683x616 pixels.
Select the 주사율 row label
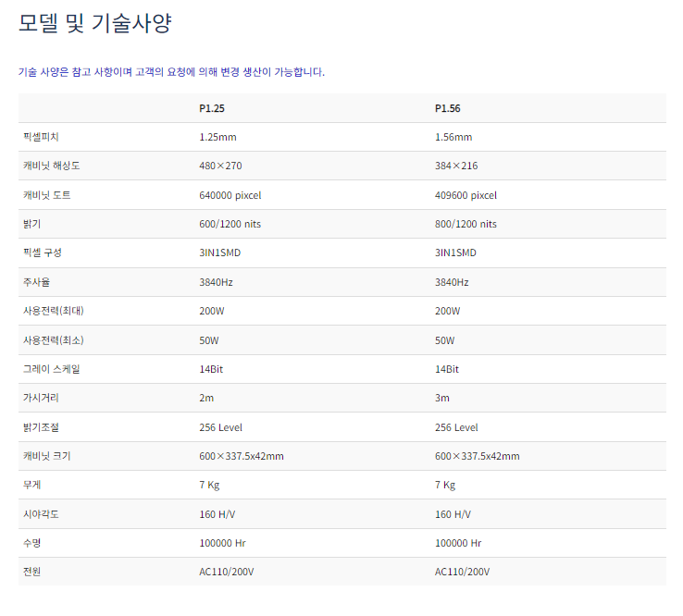37,282
